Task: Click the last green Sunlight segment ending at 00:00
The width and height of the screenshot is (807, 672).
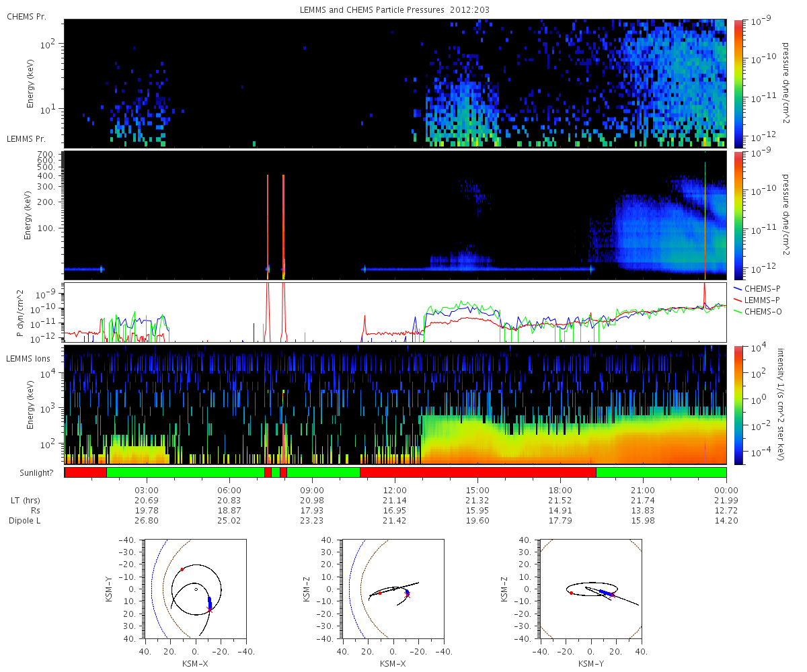Action: tap(661, 472)
